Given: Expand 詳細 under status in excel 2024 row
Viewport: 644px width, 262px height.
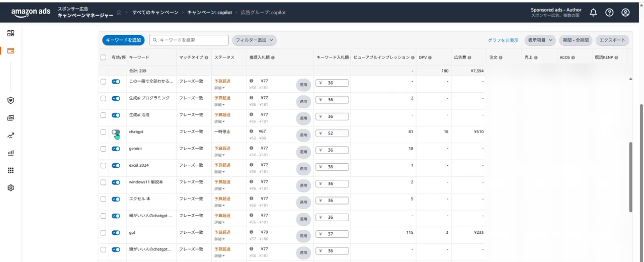Looking at the screenshot, I should click(x=219, y=172).
